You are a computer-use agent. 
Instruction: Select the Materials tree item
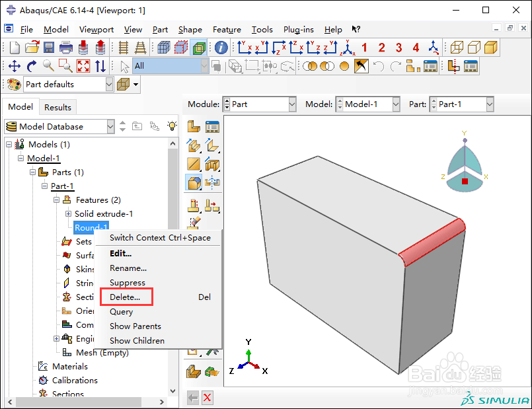[x=70, y=367]
